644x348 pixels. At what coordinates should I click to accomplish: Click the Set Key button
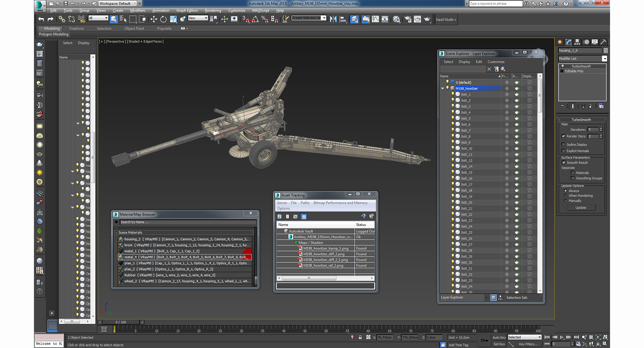(x=499, y=344)
